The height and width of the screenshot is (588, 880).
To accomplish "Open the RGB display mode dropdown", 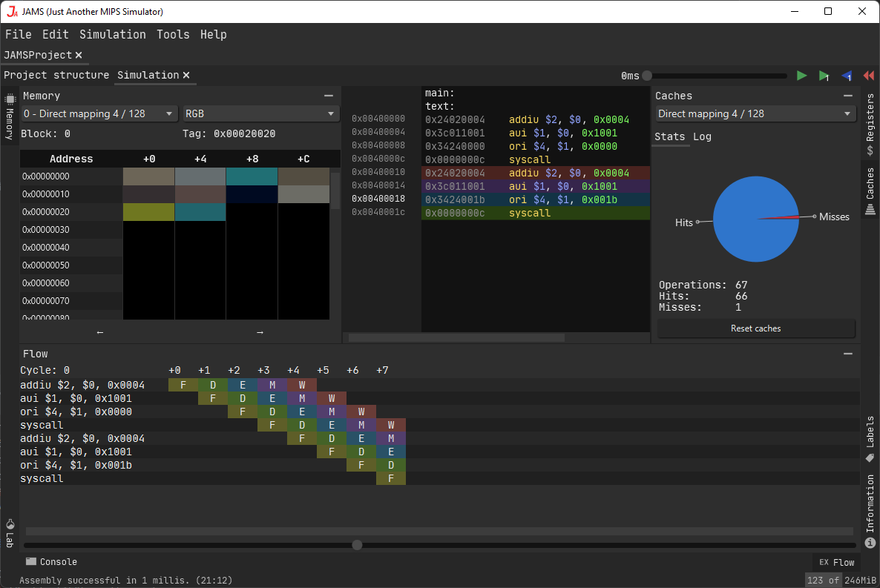I will [260, 113].
